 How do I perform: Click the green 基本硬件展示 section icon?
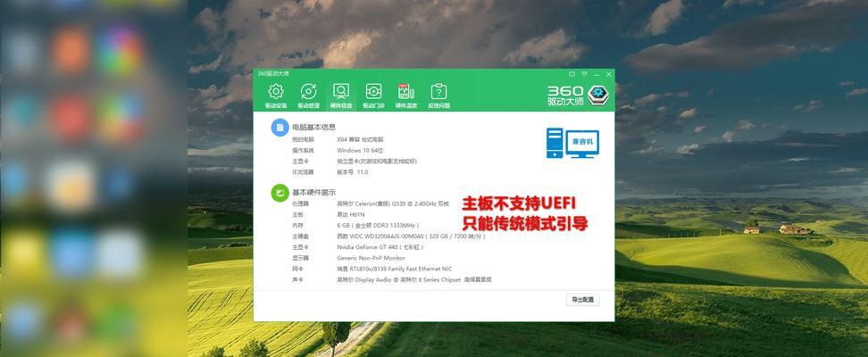coord(280,193)
